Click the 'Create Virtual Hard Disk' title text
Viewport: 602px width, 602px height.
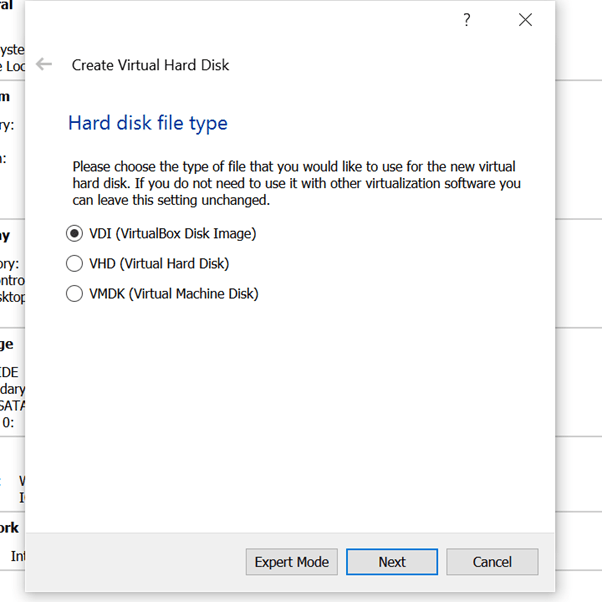click(x=150, y=65)
